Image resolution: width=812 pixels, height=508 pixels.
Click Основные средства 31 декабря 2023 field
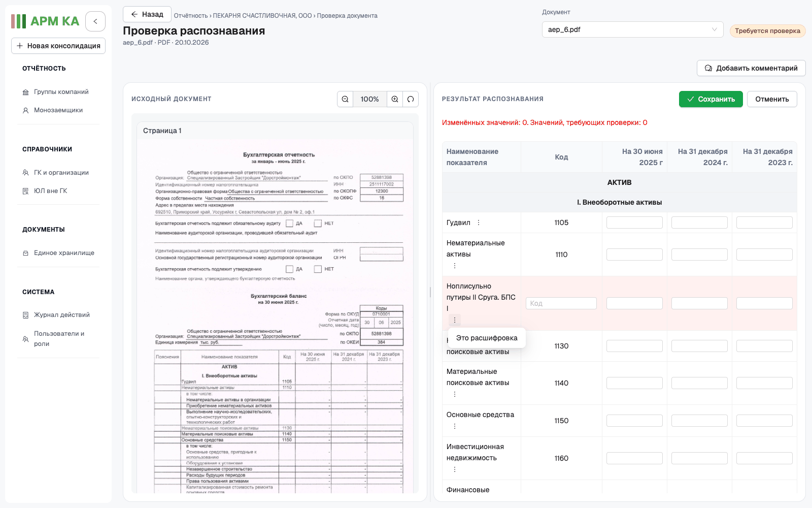point(764,421)
